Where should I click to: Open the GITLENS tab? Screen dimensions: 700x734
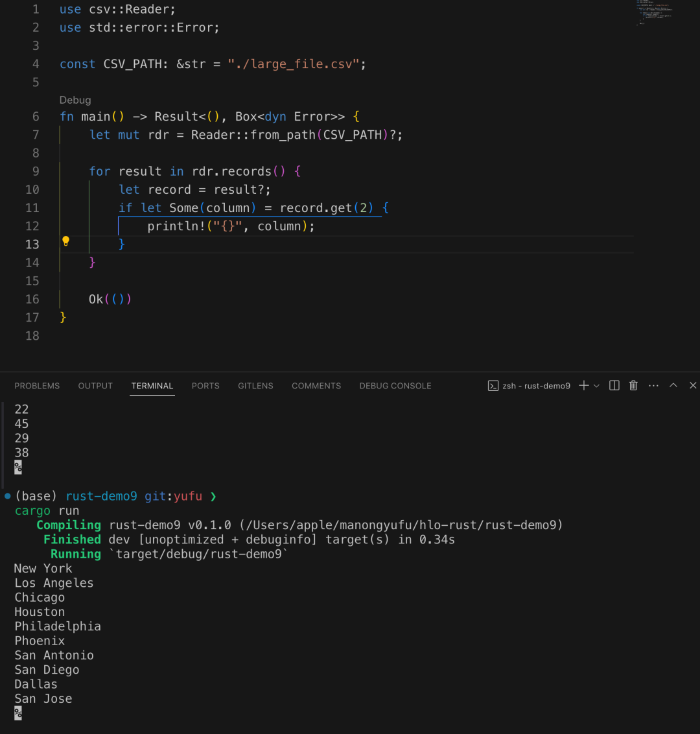tap(255, 386)
